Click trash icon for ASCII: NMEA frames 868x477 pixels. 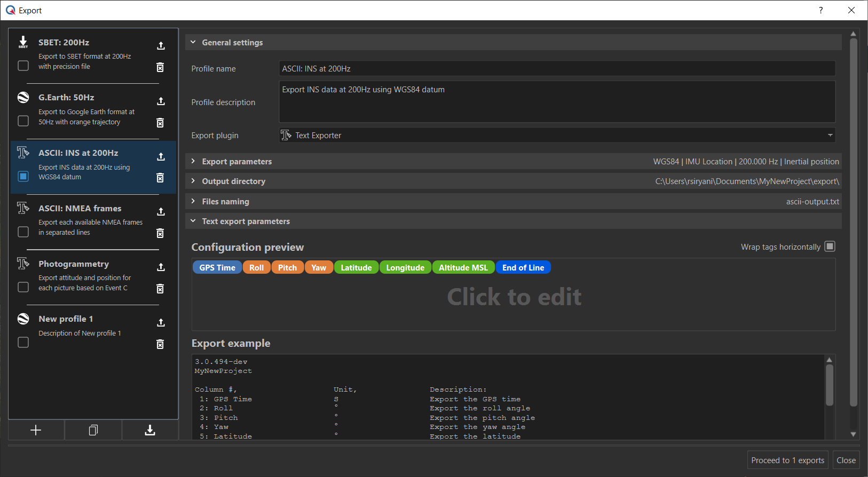160,233
